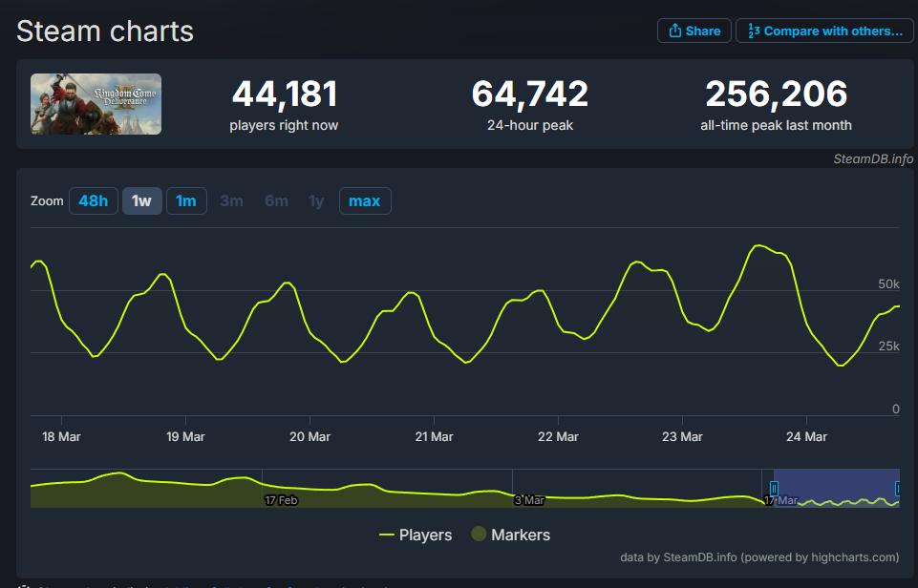
Task: Click the 44,181 players right now value
Action: [285, 94]
